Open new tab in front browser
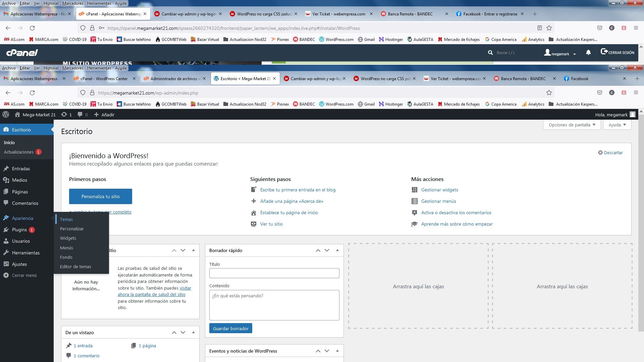This screenshot has height=362, width=644. click(637, 79)
